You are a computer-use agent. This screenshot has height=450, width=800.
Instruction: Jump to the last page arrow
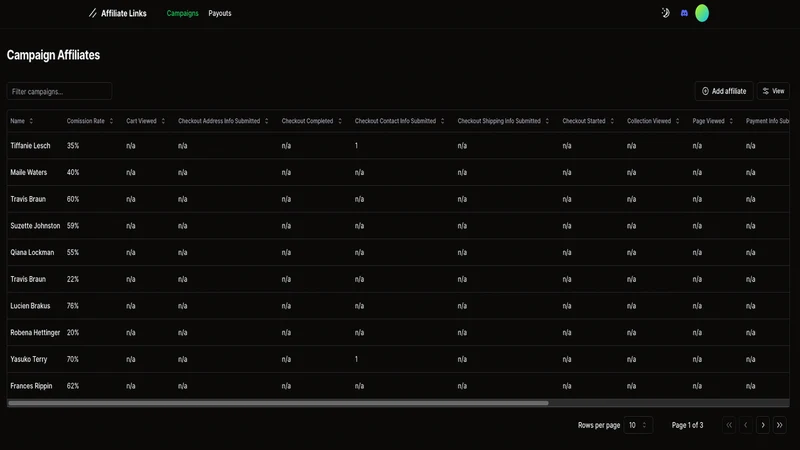tap(780, 425)
